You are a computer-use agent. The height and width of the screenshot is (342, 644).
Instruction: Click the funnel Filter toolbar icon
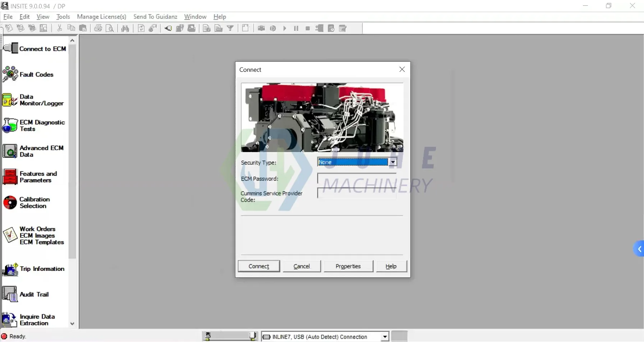click(230, 28)
